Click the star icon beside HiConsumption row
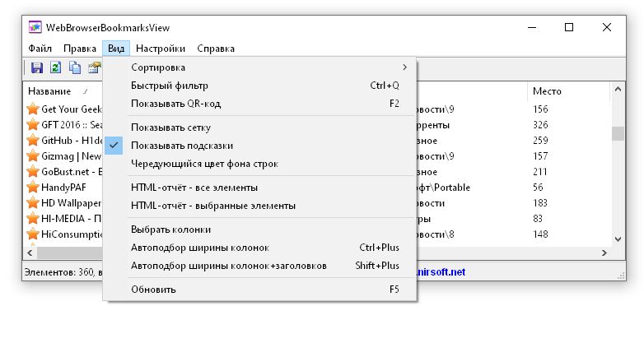 32,234
